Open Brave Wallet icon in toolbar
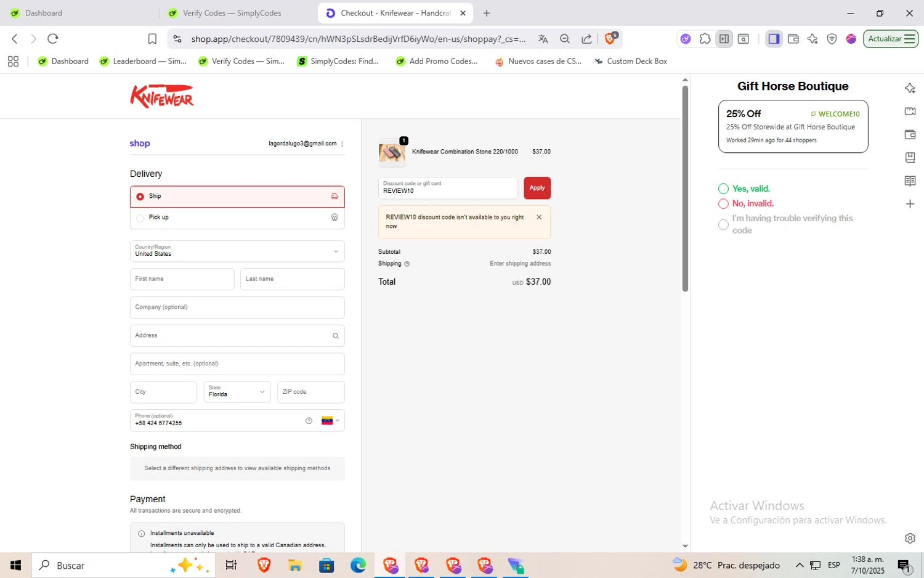Screen dimensions: 924x578 (x=793, y=39)
